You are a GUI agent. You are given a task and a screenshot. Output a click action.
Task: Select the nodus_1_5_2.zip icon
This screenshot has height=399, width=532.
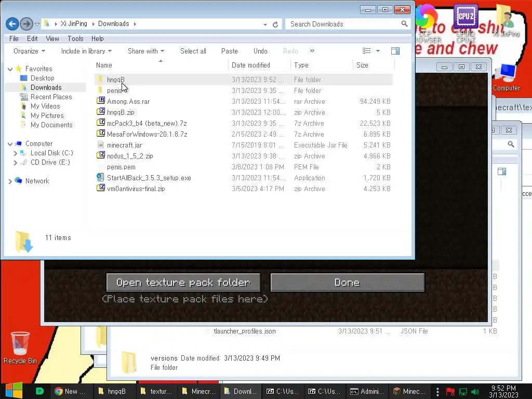point(100,155)
